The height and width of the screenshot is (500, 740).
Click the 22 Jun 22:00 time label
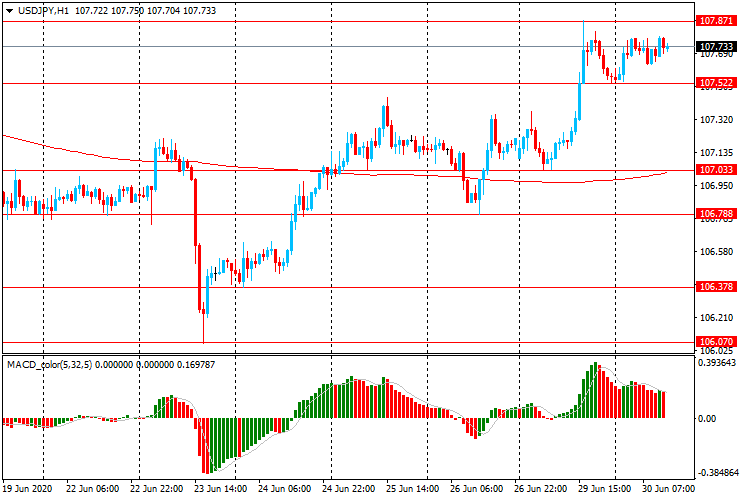click(157, 488)
